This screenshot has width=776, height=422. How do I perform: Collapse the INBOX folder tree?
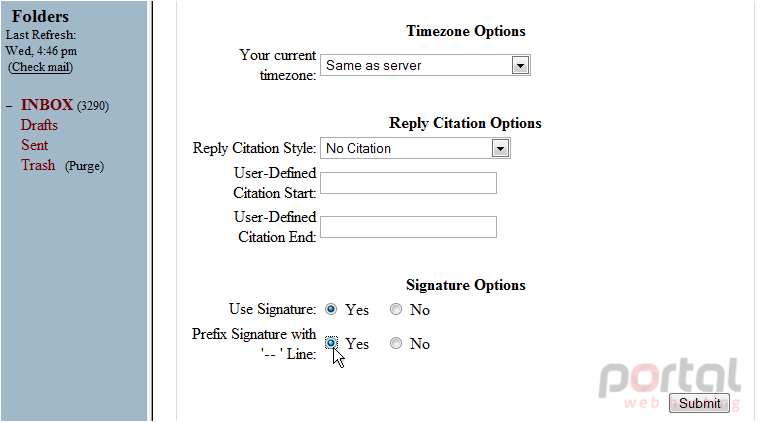tap(9, 106)
